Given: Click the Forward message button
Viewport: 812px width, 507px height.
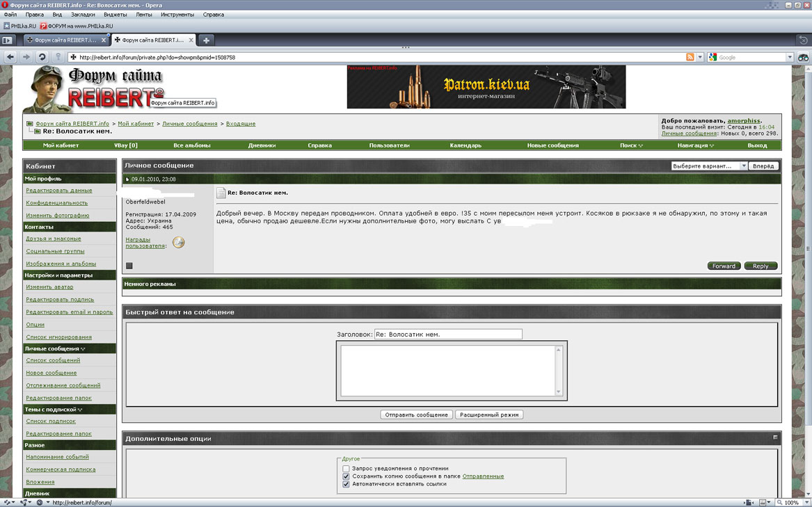Looking at the screenshot, I should click(x=724, y=266).
